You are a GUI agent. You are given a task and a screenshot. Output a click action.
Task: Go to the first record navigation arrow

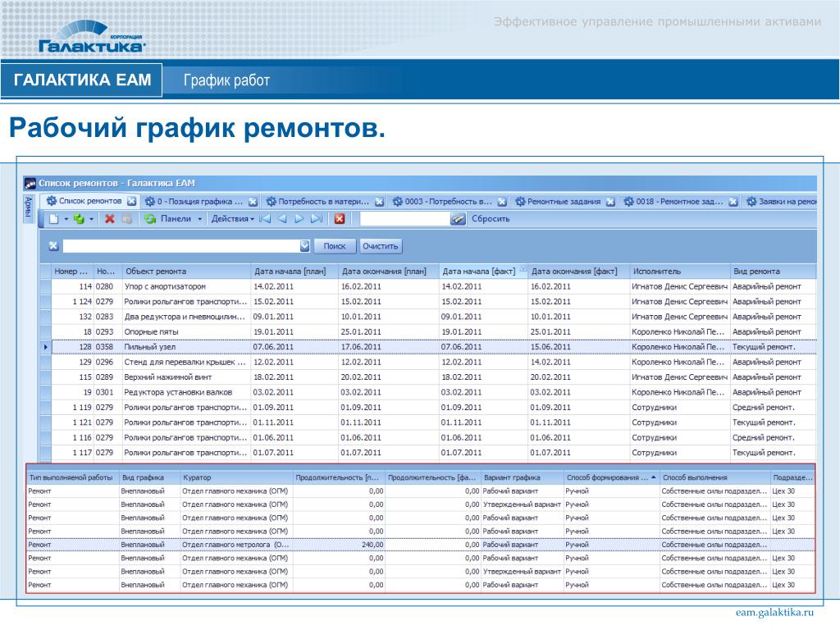265,218
